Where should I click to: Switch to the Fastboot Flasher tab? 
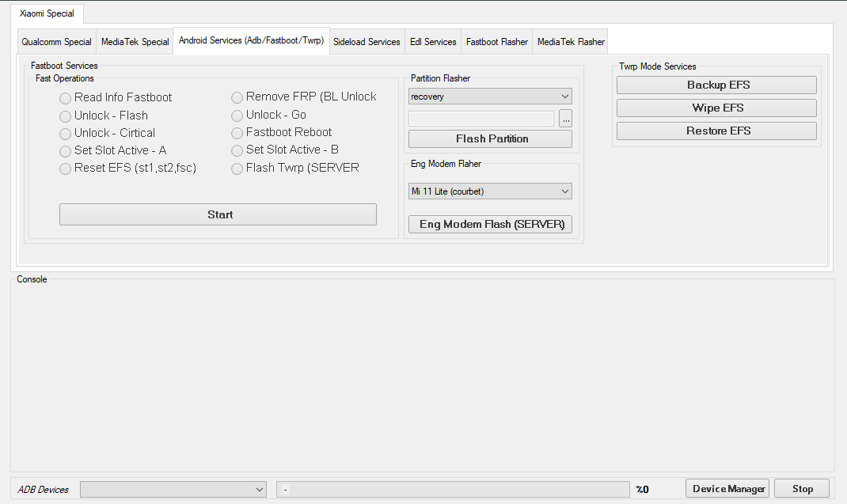pyautogui.click(x=496, y=41)
